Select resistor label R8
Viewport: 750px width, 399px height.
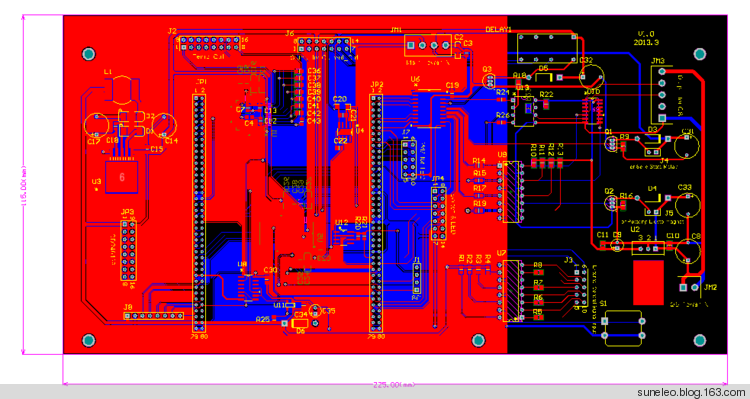pyautogui.click(x=538, y=265)
